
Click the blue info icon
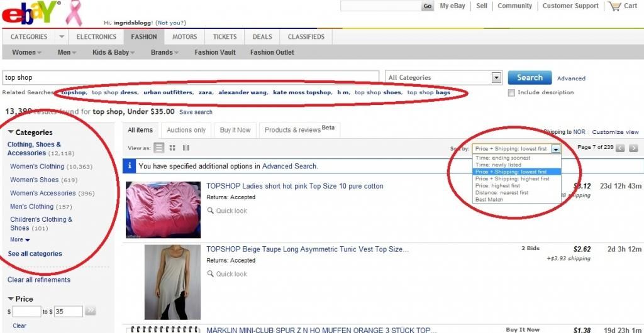(x=130, y=166)
